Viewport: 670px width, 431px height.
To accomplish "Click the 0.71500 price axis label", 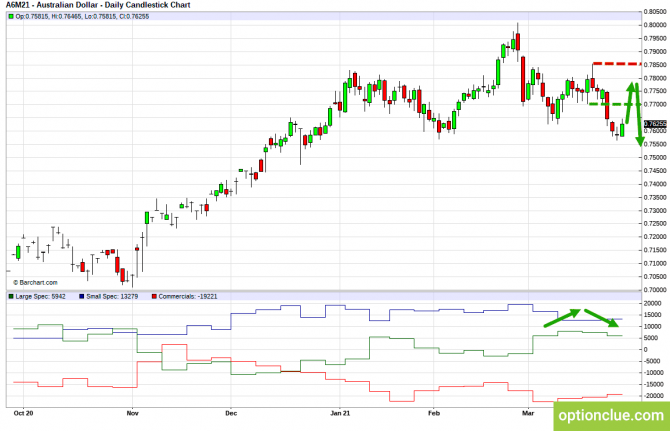I will pos(655,250).
